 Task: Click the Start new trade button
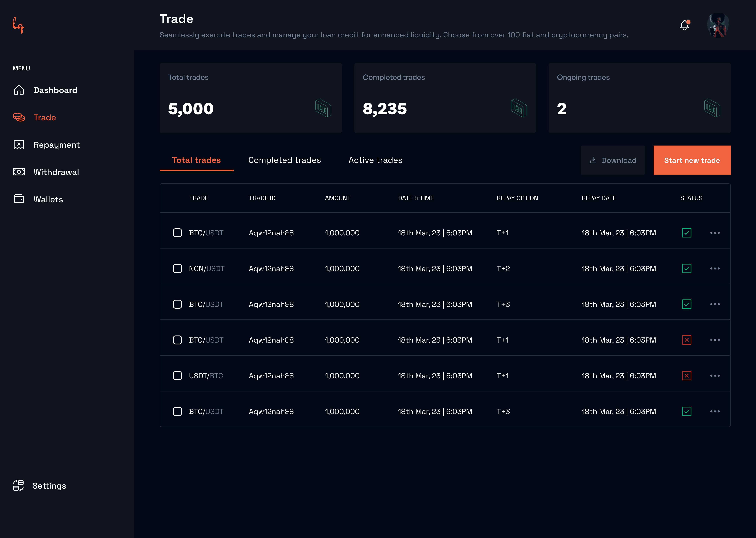(692, 160)
